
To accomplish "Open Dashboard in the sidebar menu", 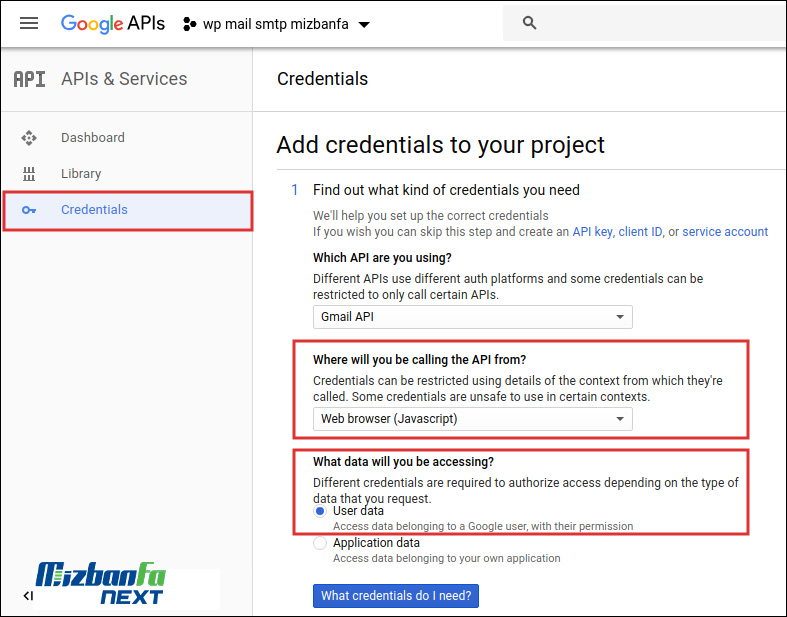I will click(x=93, y=138).
